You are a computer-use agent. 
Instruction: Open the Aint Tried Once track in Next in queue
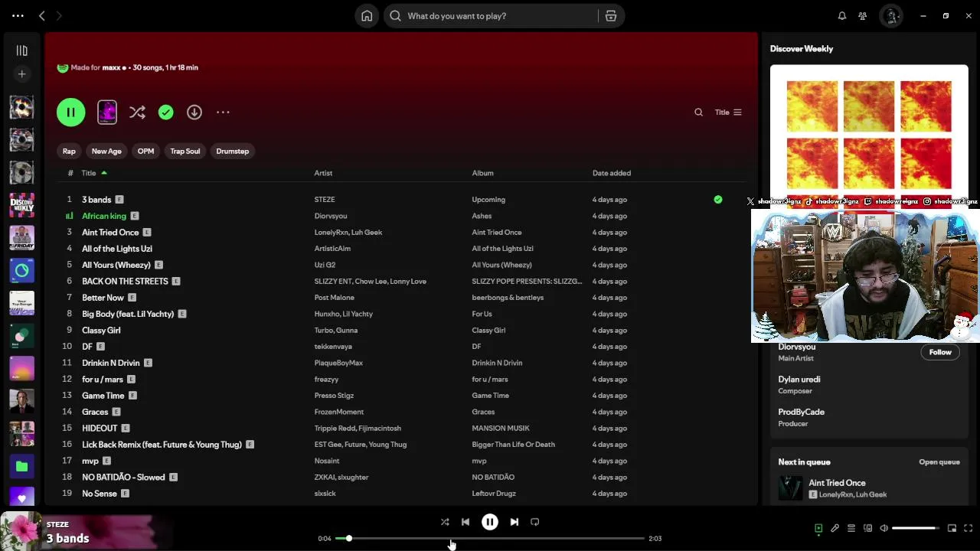837,483
